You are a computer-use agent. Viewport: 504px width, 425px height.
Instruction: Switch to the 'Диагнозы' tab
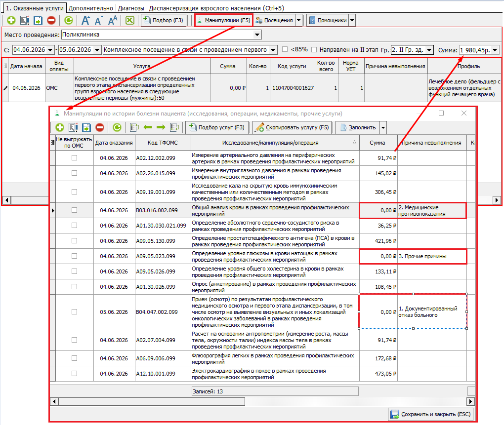click(x=131, y=8)
